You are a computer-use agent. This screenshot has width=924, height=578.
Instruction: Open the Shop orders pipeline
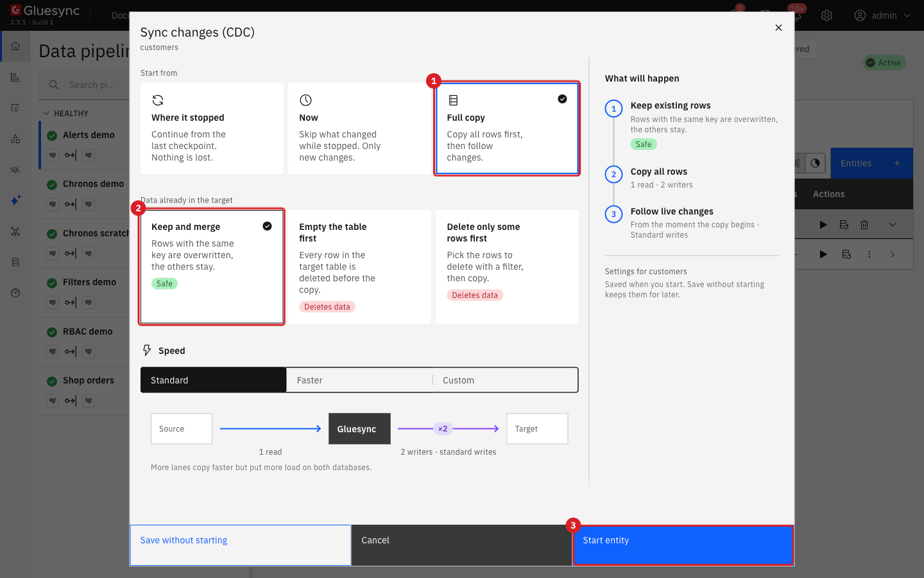pos(88,380)
